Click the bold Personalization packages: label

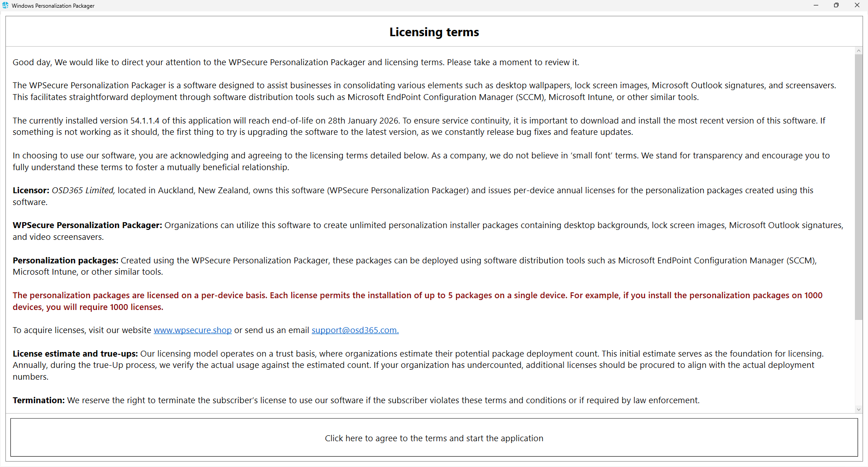click(x=65, y=261)
